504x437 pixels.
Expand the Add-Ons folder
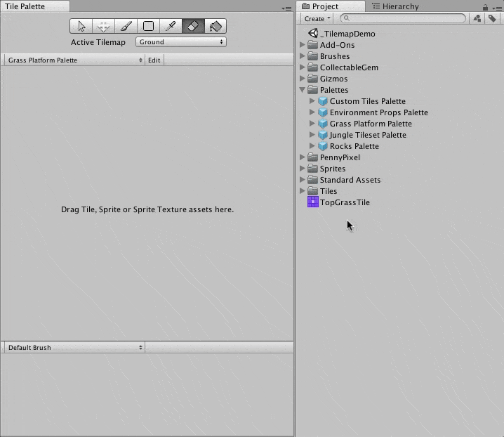coord(302,45)
